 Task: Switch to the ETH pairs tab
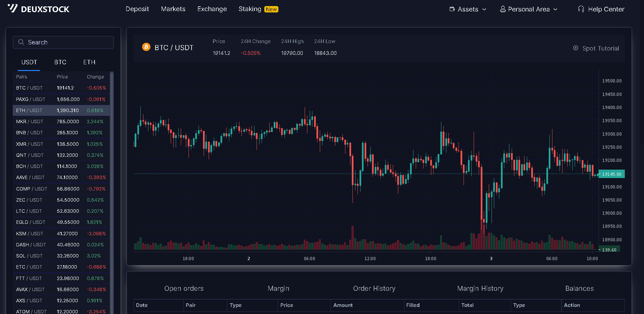(x=89, y=62)
